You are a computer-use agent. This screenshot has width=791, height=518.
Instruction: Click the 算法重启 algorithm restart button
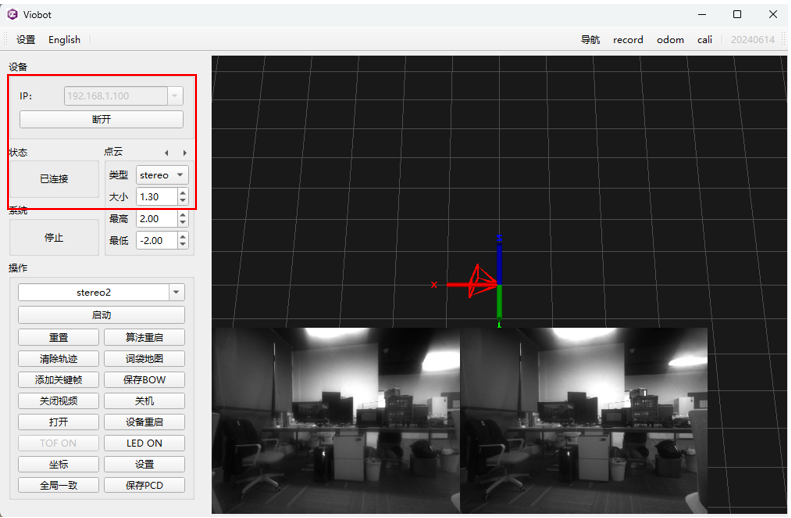tap(144, 337)
